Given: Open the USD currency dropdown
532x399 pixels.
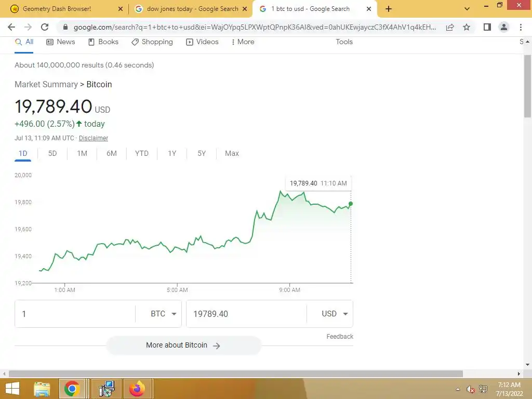Looking at the screenshot, I should click(x=335, y=314).
